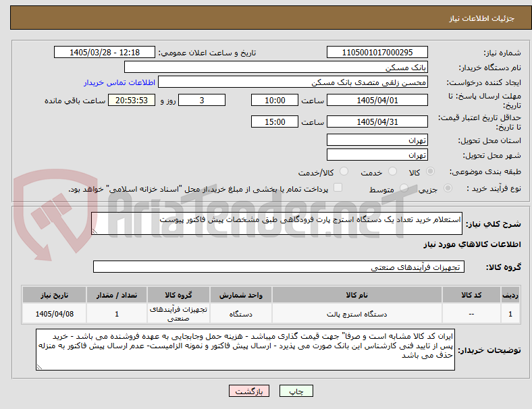The height and width of the screenshot is (409, 532).
Task: Click the deadline time field 10:00
Action: coord(275,100)
